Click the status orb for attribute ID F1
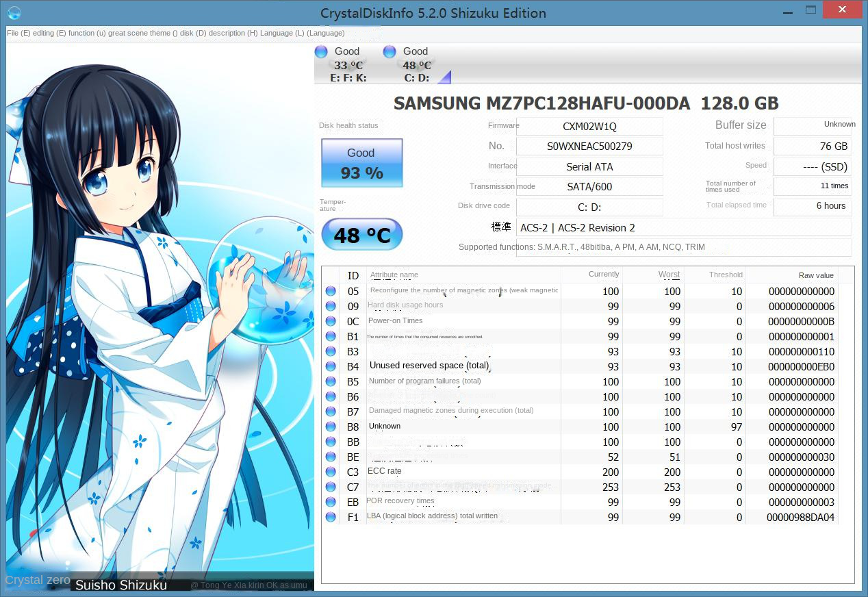 pos(331,518)
